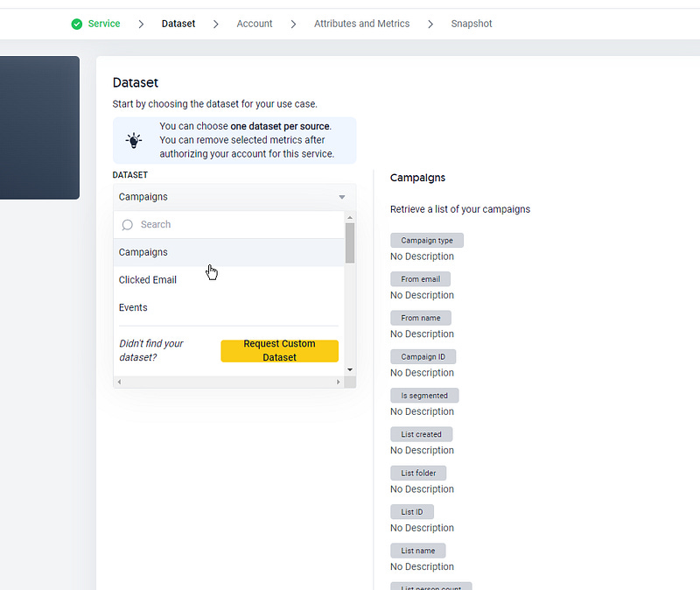The height and width of the screenshot is (590, 700).
Task: Click the List ID attribute tag
Action: point(412,512)
